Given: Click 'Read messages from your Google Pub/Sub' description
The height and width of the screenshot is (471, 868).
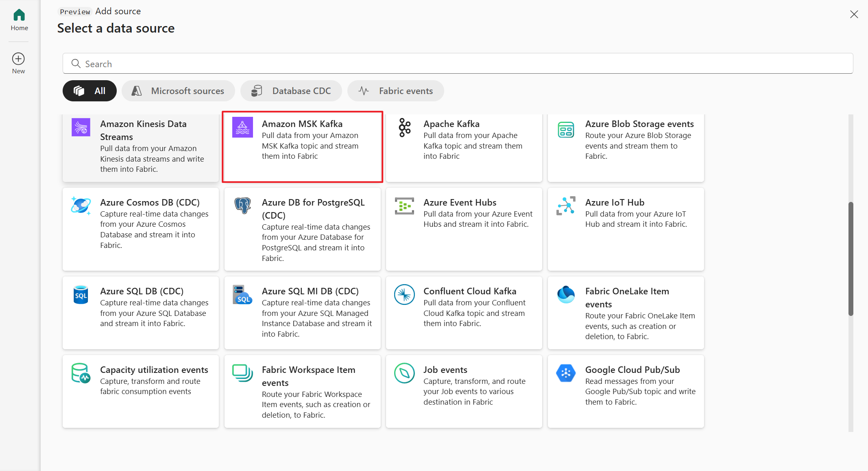Looking at the screenshot, I should tap(640, 392).
